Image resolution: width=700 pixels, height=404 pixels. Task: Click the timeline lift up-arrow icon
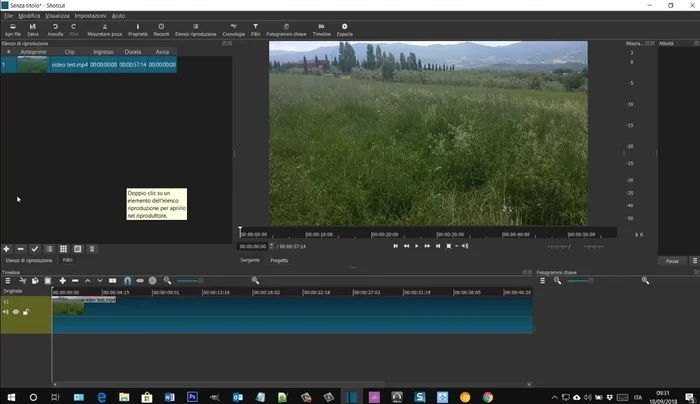pos(88,280)
